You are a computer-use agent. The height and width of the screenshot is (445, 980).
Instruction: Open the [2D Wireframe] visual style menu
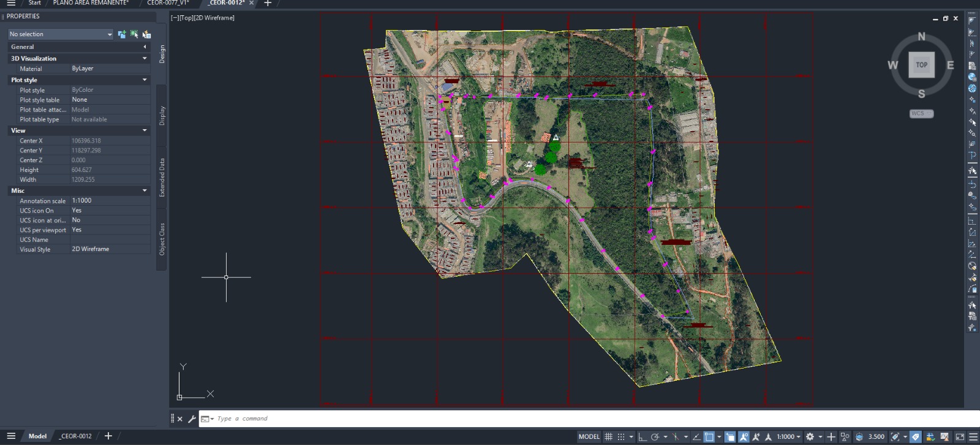(x=214, y=18)
